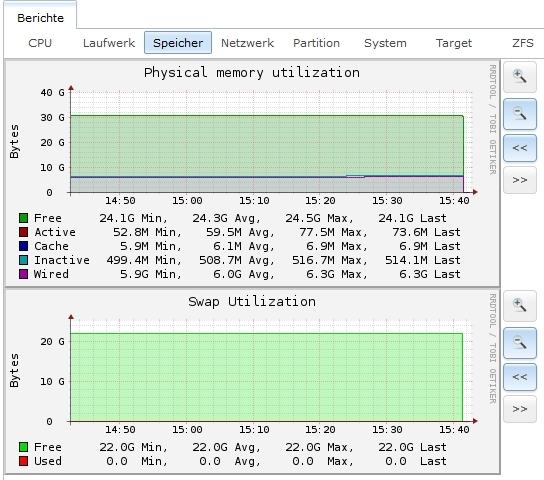The height and width of the screenshot is (480, 544).
Task: Click the 15:20 time label on memory graph
Action: click(x=320, y=201)
